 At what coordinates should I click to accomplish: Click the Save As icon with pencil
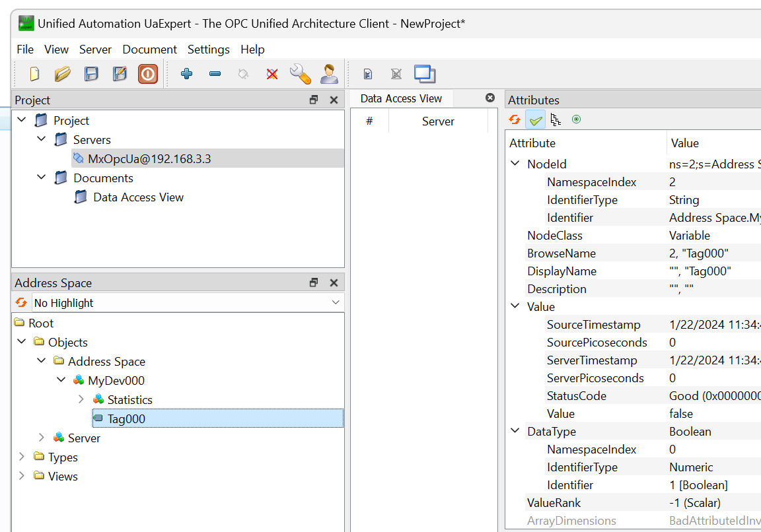point(120,74)
